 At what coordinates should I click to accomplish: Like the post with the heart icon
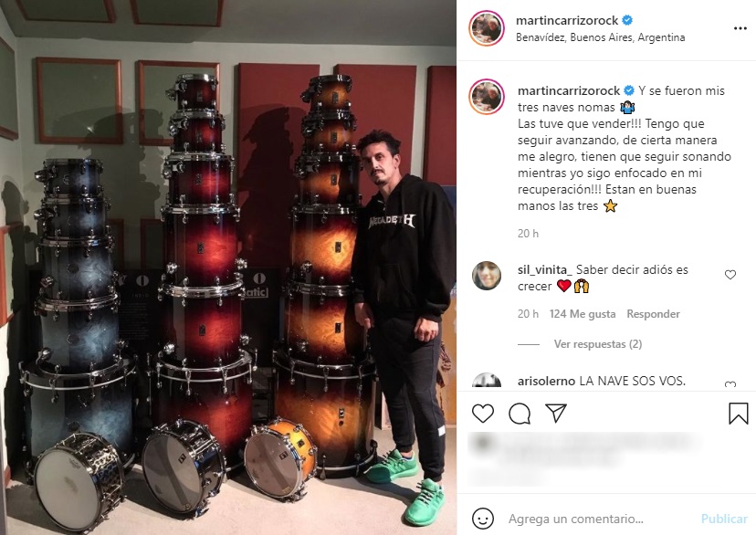coord(483,414)
